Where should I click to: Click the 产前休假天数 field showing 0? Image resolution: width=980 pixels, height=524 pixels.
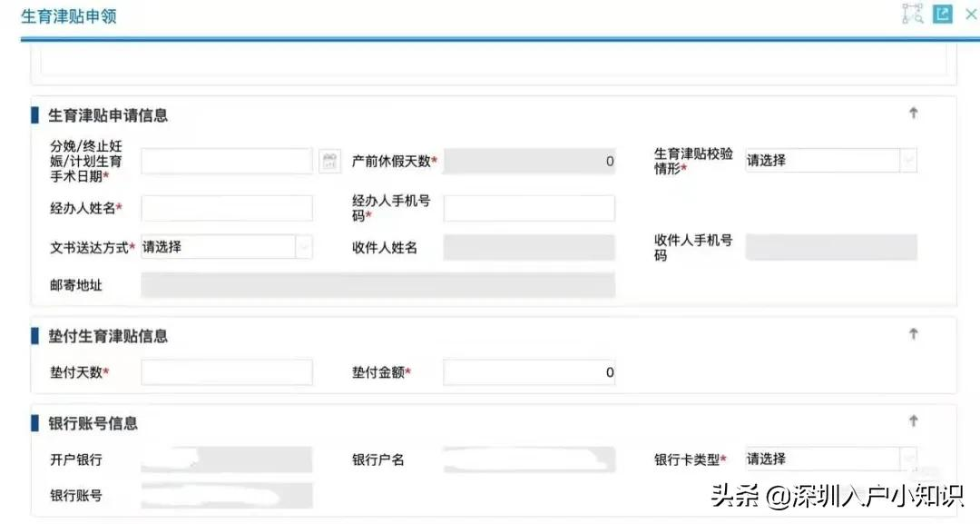click(528, 161)
